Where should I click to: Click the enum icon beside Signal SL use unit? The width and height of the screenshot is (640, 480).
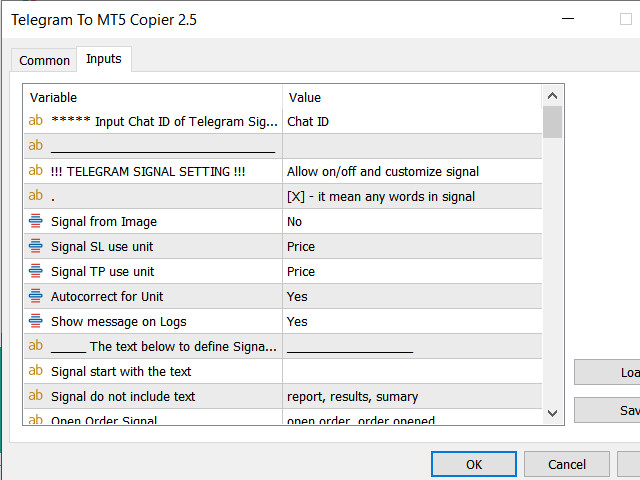pos(36,246)
